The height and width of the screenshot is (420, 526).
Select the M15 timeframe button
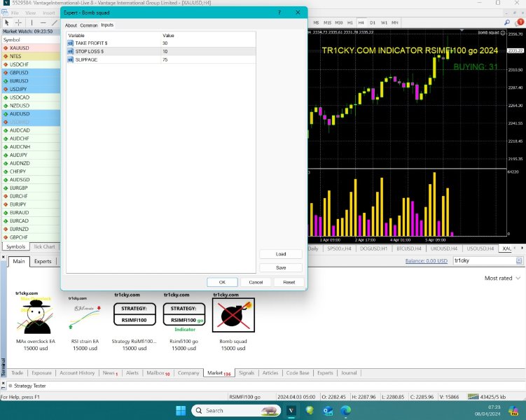[x=327, y=22]
